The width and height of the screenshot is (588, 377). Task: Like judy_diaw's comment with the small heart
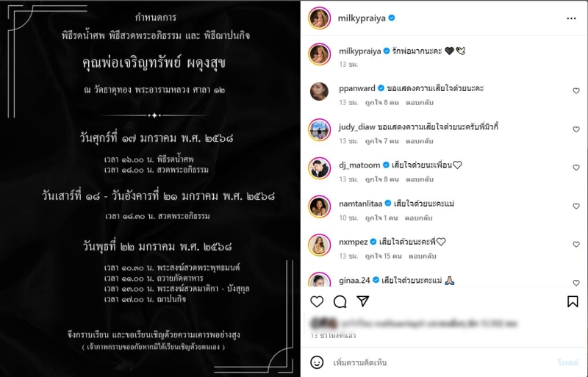(576, 129)
